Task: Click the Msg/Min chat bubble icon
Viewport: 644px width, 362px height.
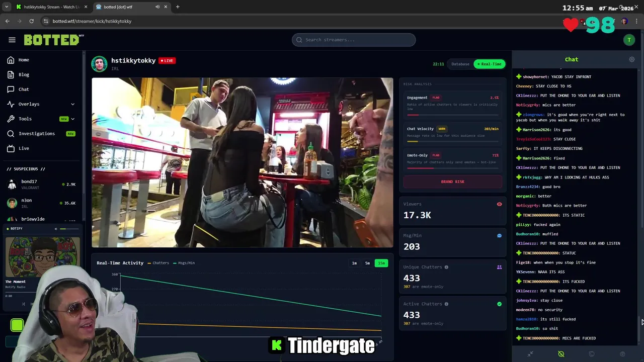Action: [x=499, y=235]
